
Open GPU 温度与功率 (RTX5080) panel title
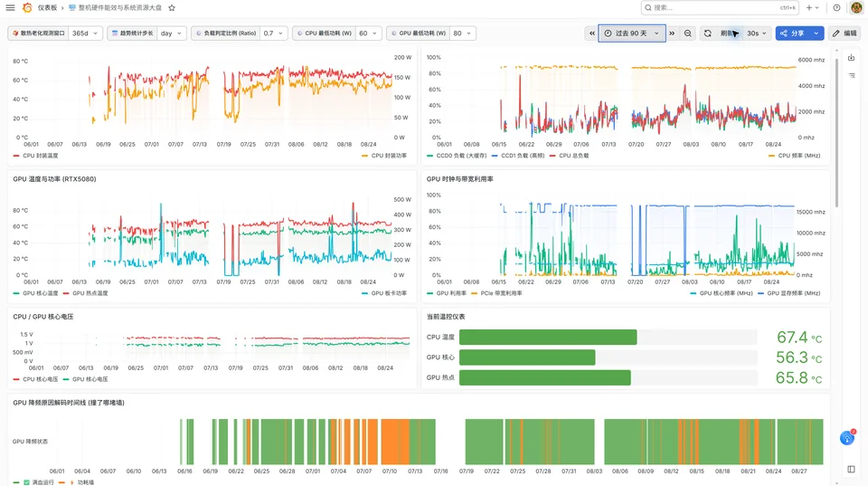point(55,179)
